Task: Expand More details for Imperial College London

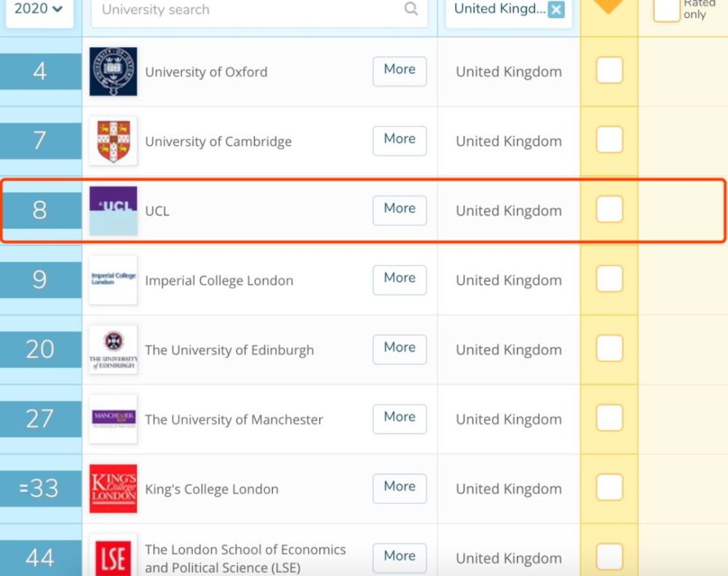Action: coord(399,278)
